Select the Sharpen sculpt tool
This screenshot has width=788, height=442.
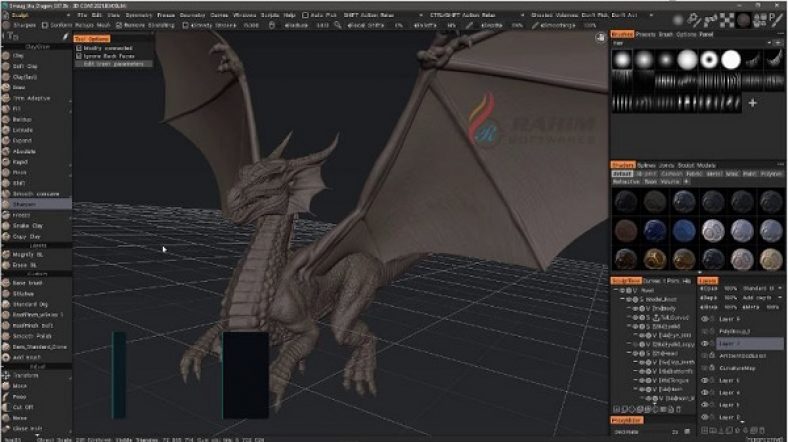click(x=30, y=203)
